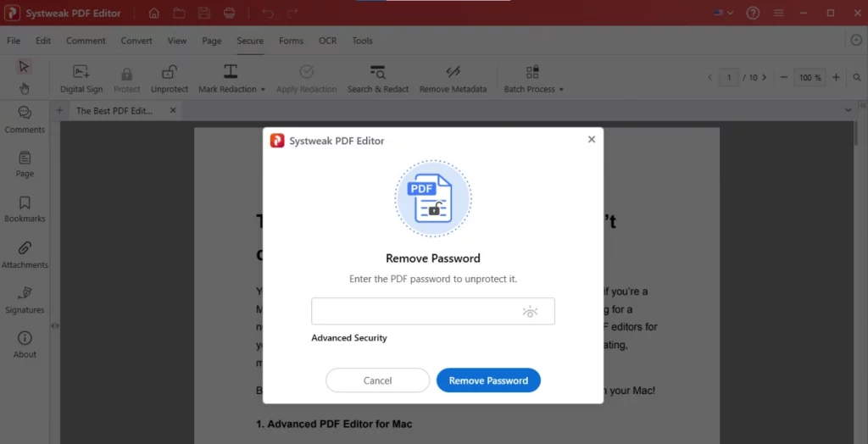The width and height of the screenshot is (868, 444).
Task: Click the Home icon in title bar
Action: pos(154,14)
